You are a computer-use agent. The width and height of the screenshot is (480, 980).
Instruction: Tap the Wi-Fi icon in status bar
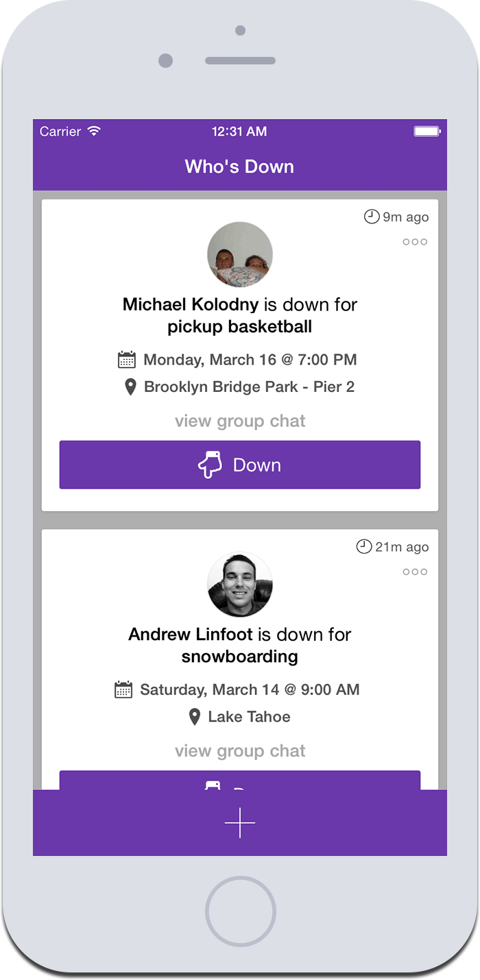(x=94, y=131)
